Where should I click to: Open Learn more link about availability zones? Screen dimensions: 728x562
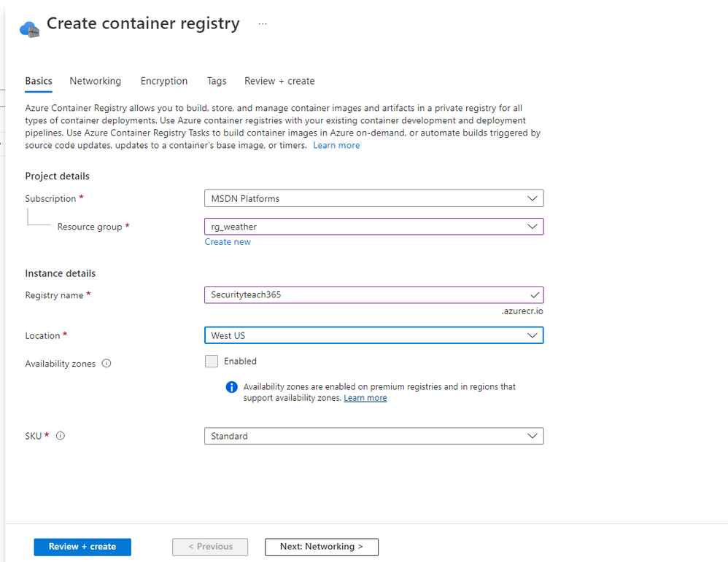365,398
